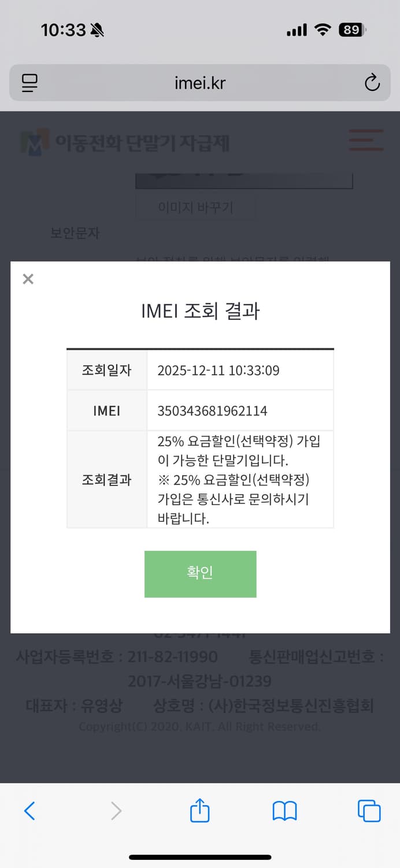Close the IMEI 조회 결과 popup
This screenshot has height=868, width=400.
click(x=27, y=279)
